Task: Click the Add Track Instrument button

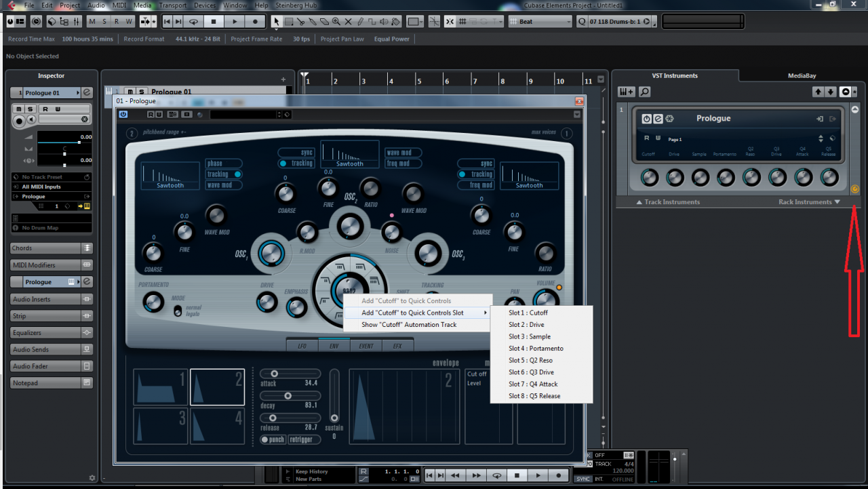Action: (x=627, y=92)
